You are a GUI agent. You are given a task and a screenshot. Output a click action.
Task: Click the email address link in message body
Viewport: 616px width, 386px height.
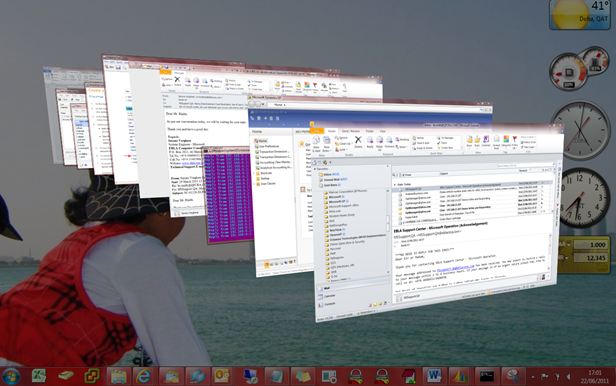(456, 269)
